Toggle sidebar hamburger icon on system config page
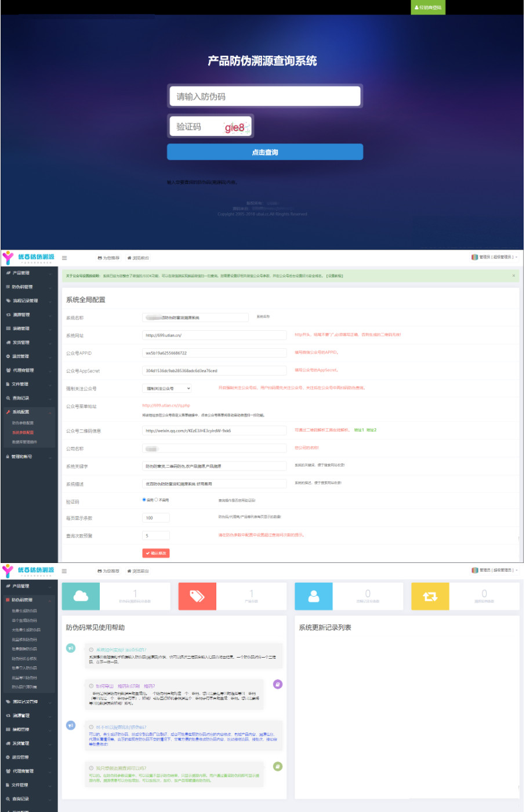The height and width of the screenshot is (812, 526). coord(64,258)
